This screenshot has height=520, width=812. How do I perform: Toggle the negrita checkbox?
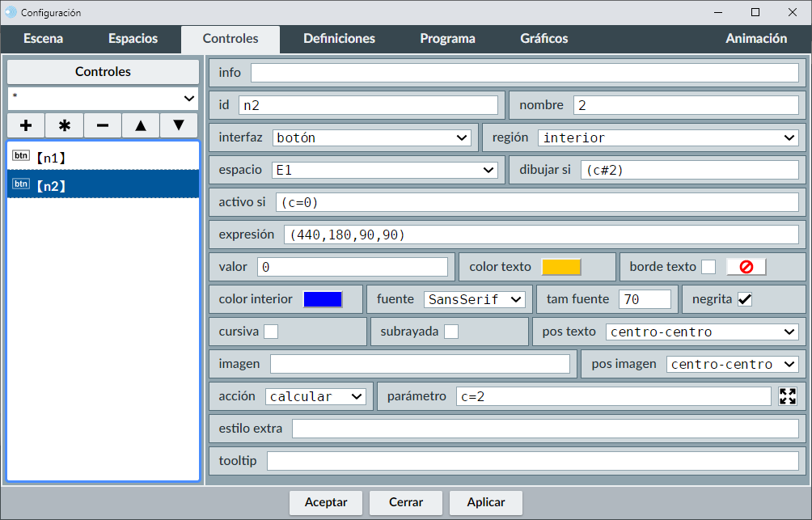click(x=745, y=299)
